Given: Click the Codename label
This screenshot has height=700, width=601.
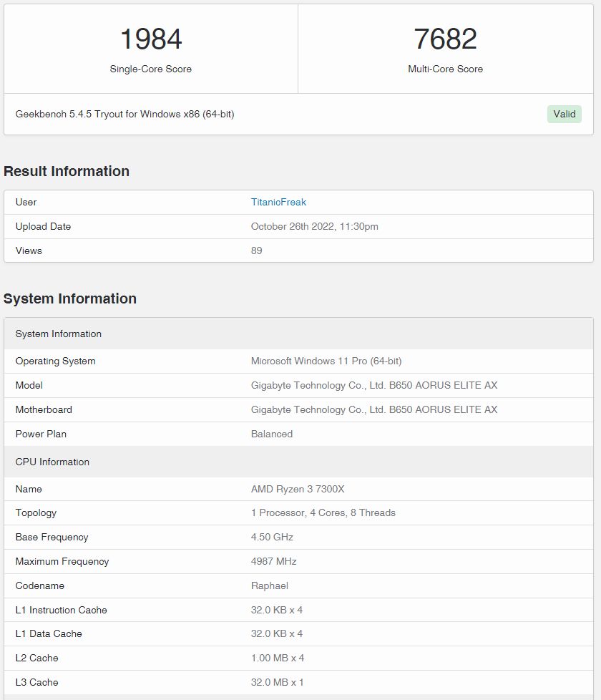Looking at the screenshot, I should (40, 585).
